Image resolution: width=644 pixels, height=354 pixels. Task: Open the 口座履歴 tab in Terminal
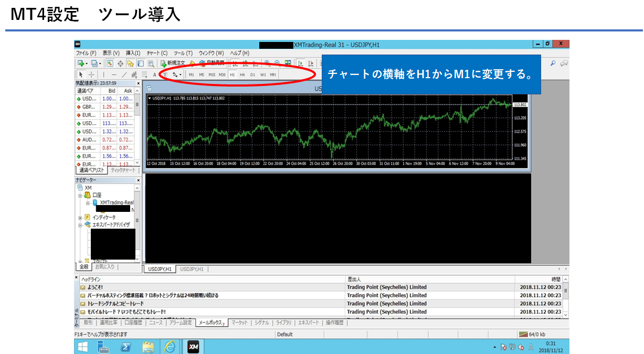133,323
